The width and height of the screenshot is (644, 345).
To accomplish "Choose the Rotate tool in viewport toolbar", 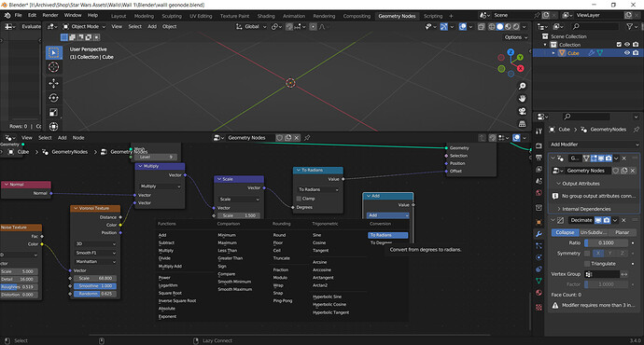I will 54,98.
